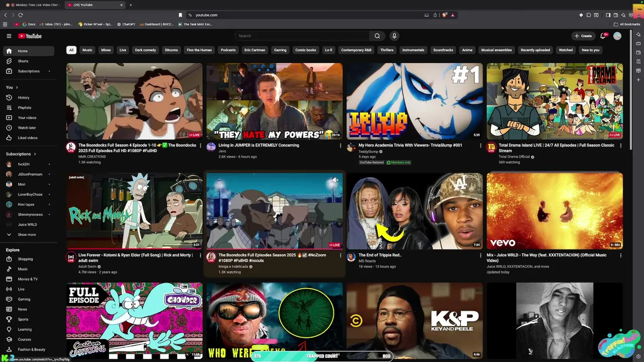Open Music under Explore
Viewport: 644px width, 362px height.
29,269
